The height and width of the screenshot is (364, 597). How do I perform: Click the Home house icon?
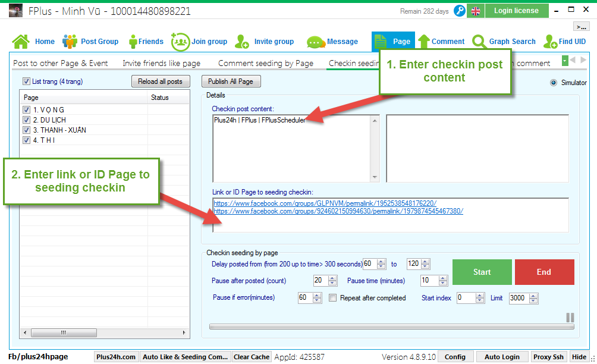21,42
